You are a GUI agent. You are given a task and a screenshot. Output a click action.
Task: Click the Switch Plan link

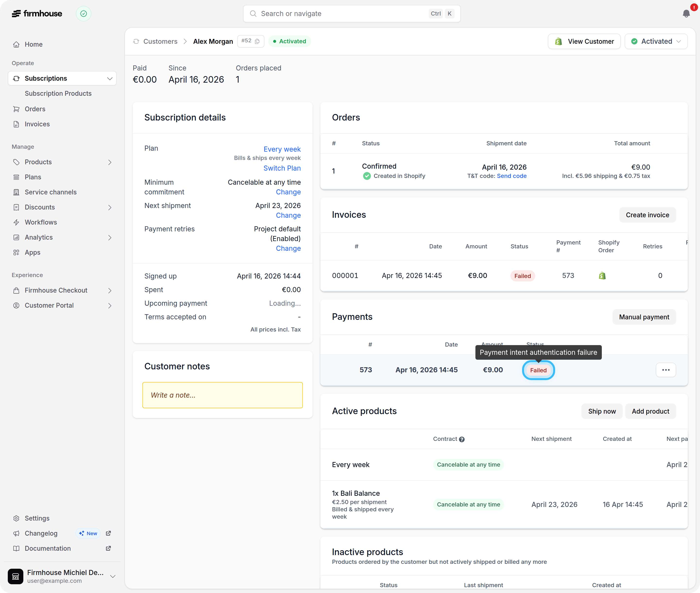[282, 168]
